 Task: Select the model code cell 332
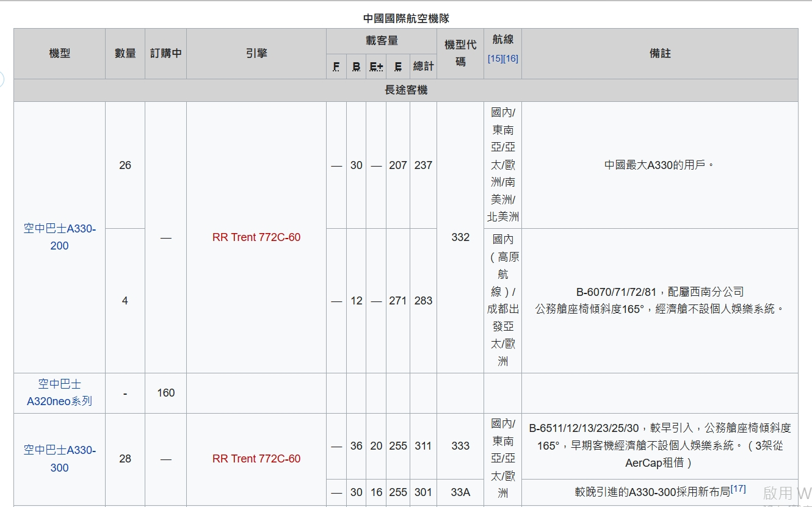(x=460, y=237)
